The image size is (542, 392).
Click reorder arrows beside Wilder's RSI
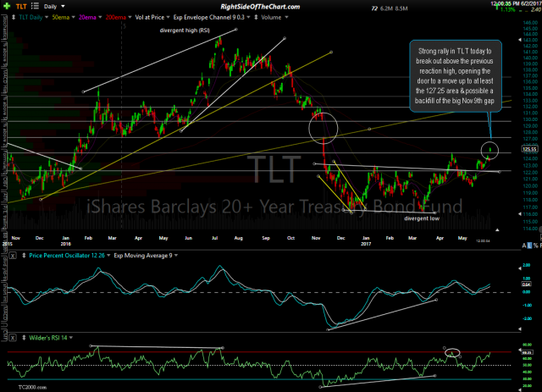click(x=24, y=338)
